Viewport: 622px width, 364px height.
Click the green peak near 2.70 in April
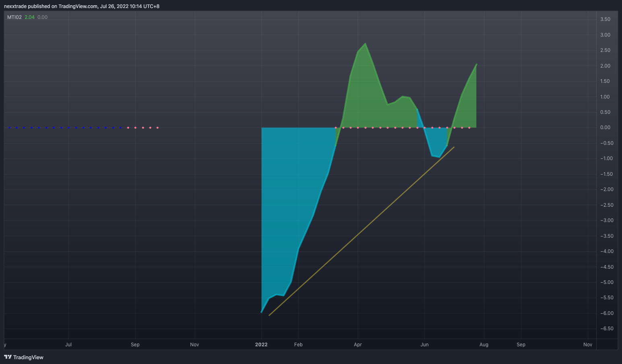[365, 44]
